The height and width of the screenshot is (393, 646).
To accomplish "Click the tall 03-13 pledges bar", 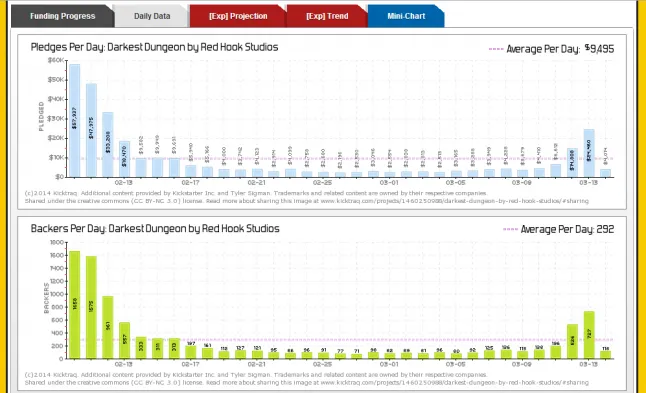I will [x=589, y=153].
